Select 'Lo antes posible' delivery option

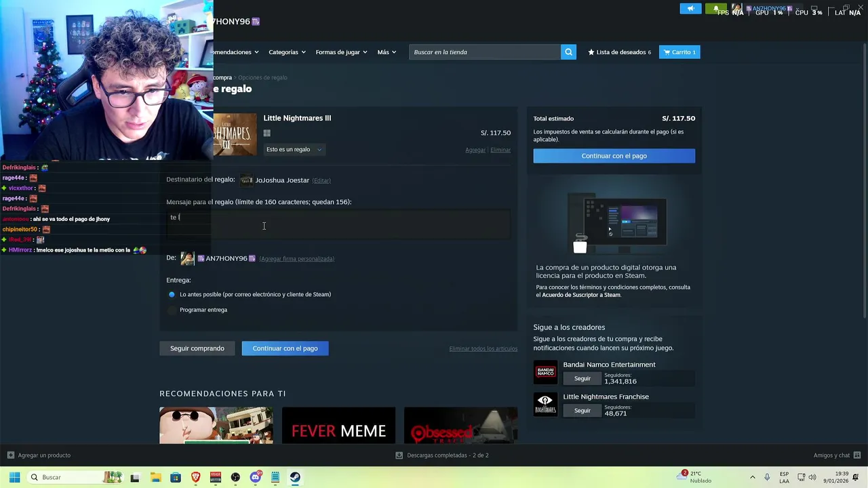pos(172,294)
